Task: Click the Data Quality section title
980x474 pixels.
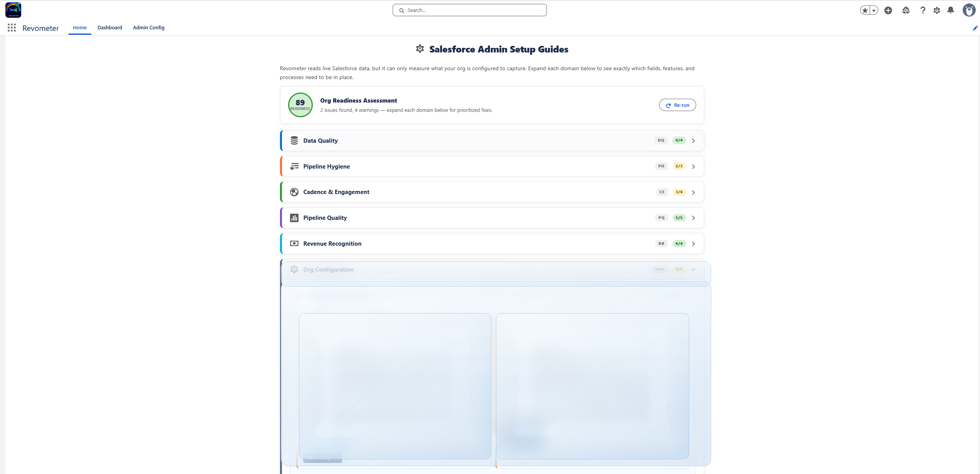Action: coord(320,141)
